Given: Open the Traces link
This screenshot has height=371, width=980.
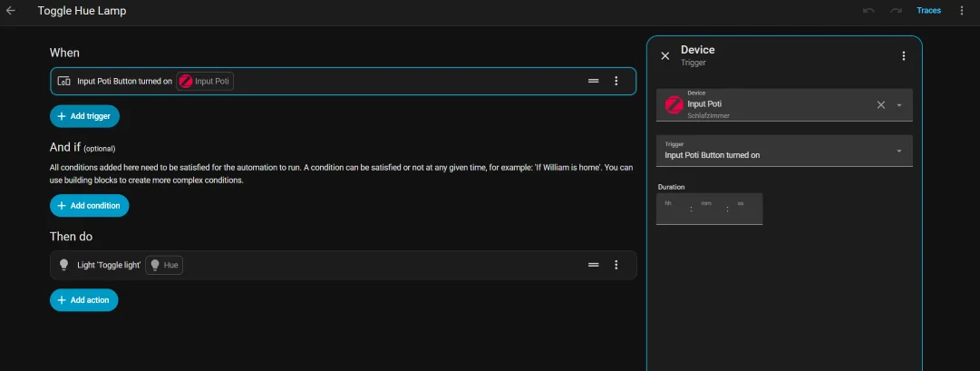Looking at the screenshot, I should (x=928, y=11).
